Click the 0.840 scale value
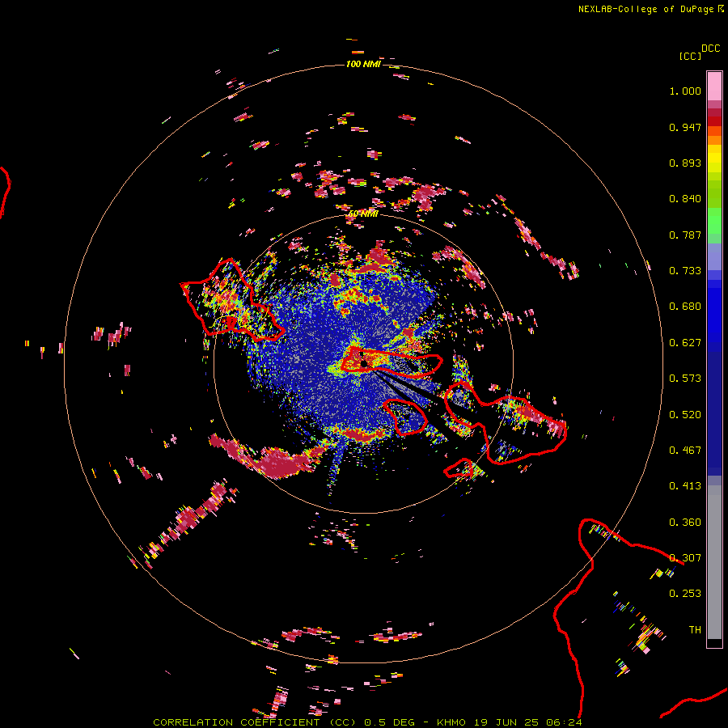Image resolution: width=728 pixels, height=728 pixels. click(x=685, y=199)
